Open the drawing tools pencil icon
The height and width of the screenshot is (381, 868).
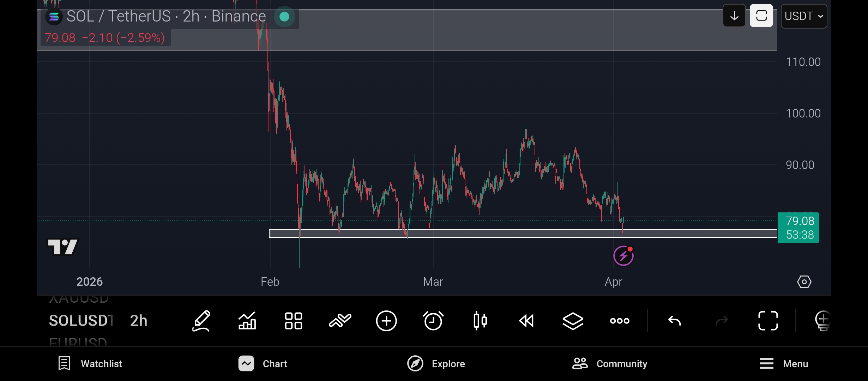(x=201, y=321)
